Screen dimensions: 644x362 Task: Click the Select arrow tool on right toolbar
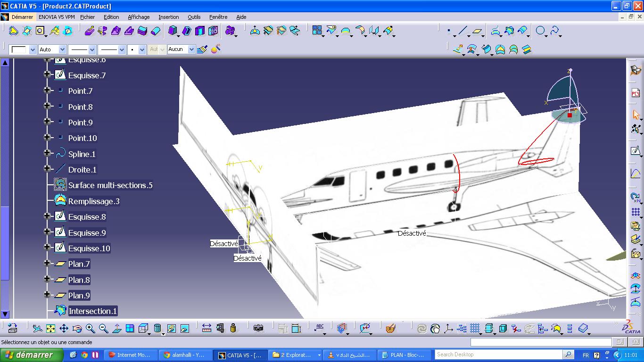pos(636,115)
